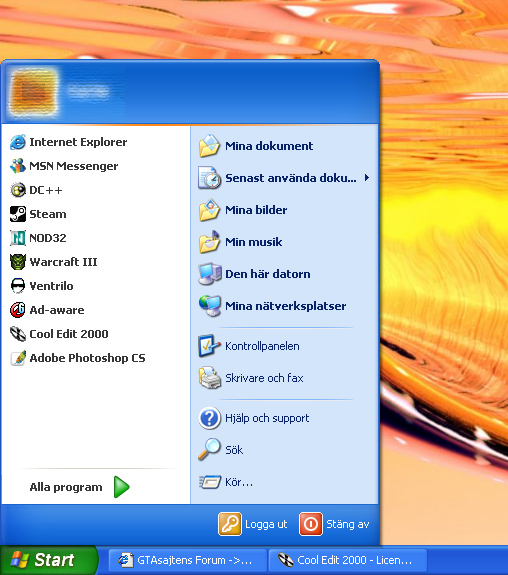508x575 pixels.
Task: Select Adobe Photoshop CS text entry
Action: tap(87, 358)
